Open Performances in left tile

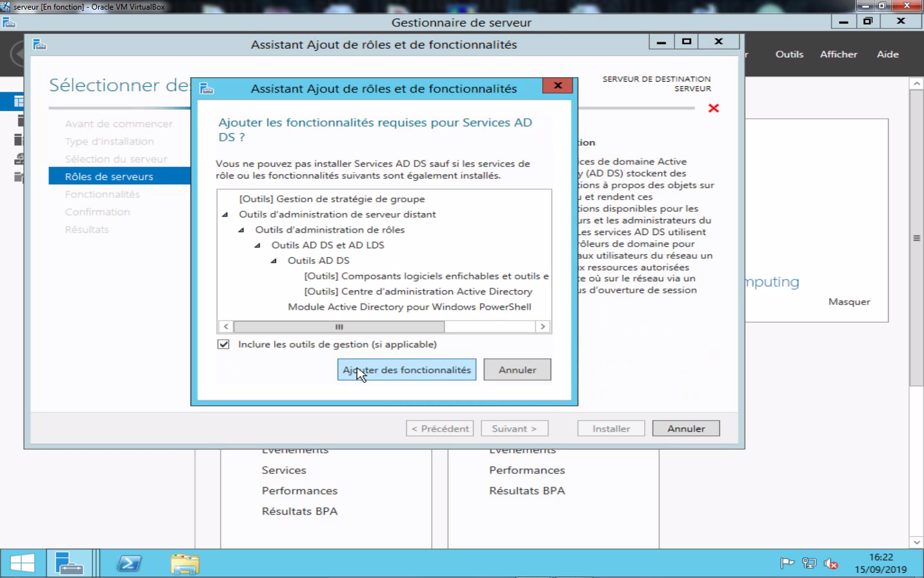pos(300,491)
